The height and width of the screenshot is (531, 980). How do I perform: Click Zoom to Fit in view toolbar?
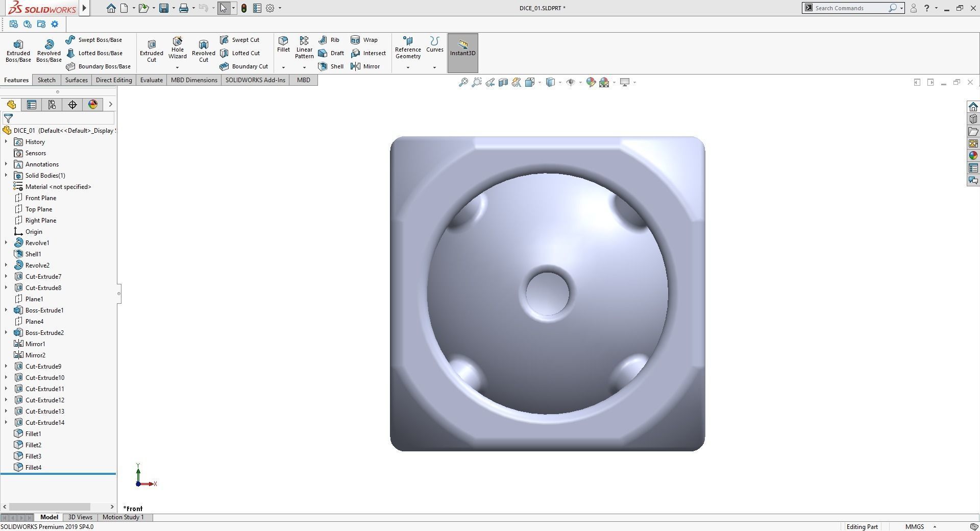click(463, 82)
